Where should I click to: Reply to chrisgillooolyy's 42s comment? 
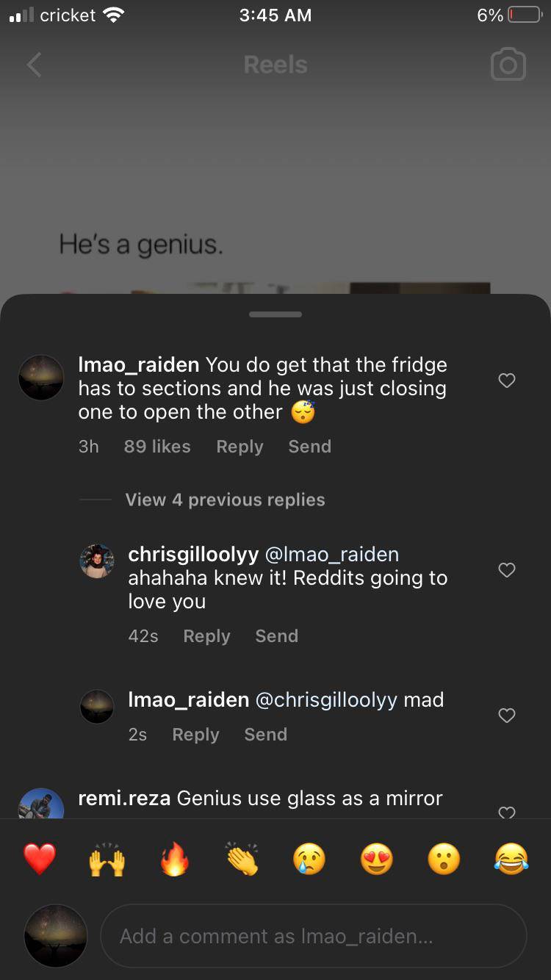(206, 636)
